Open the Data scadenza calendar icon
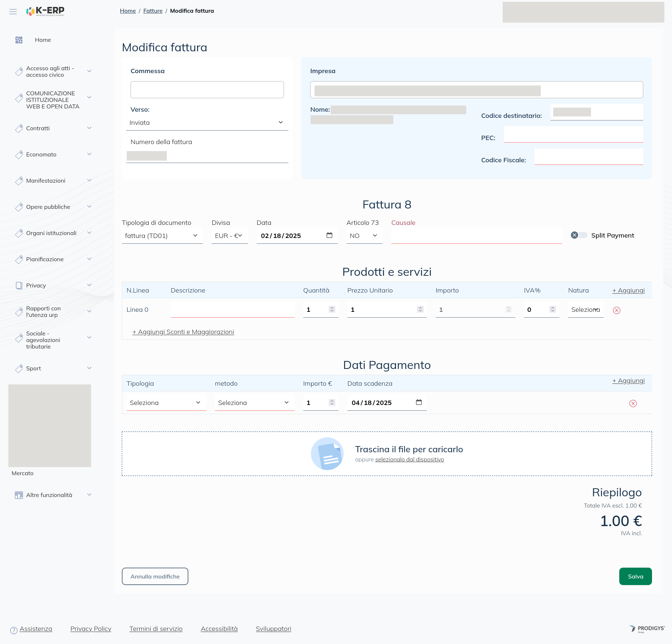Image resolution: width=672 pixels, height=644 pixels. click(x=419, y=402)
